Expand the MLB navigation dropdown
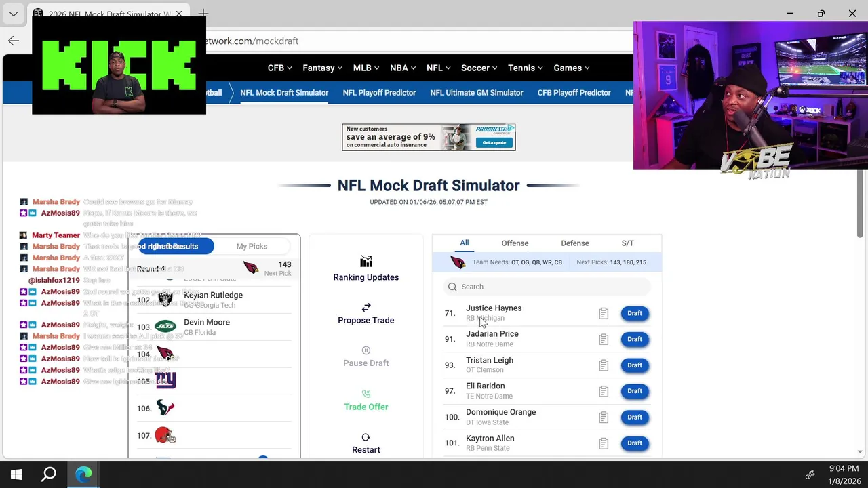Screen dimensions: 868x488 (366, 68)
